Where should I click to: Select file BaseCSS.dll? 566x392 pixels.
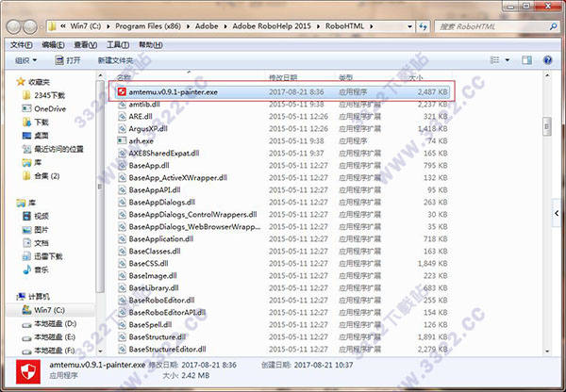pos(148,264)
